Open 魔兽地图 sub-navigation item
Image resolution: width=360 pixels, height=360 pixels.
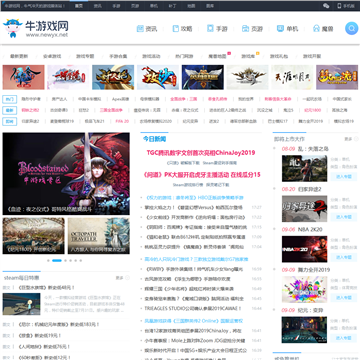[x=217, y=56]
